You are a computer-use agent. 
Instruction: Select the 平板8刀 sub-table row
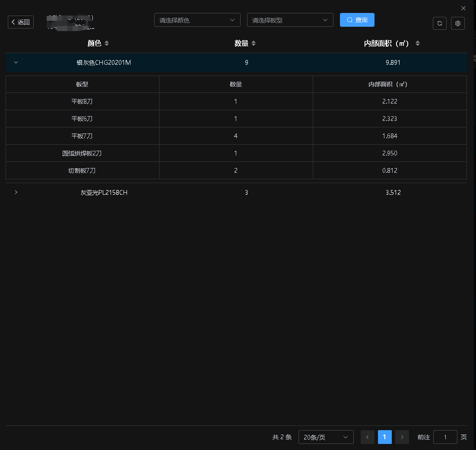236,101
